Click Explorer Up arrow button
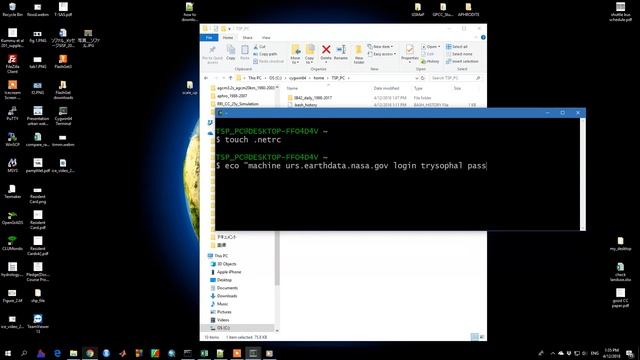The width and height of the screenshot is (640, 360). [x=231, y=78]
